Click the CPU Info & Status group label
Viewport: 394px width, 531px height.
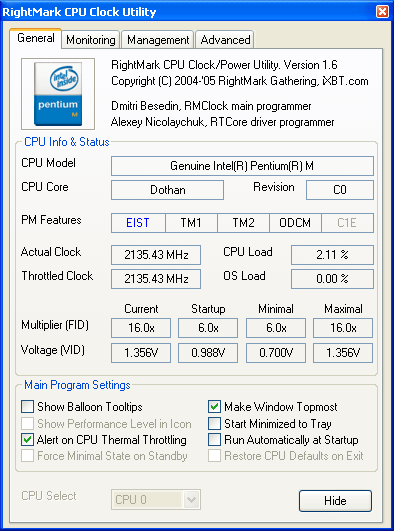67,142
